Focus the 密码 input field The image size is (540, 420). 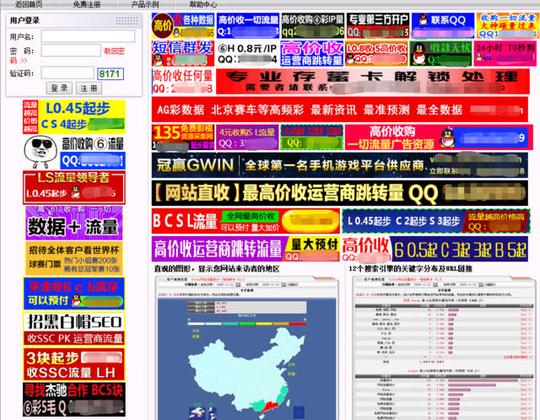(x=71, y=51)
